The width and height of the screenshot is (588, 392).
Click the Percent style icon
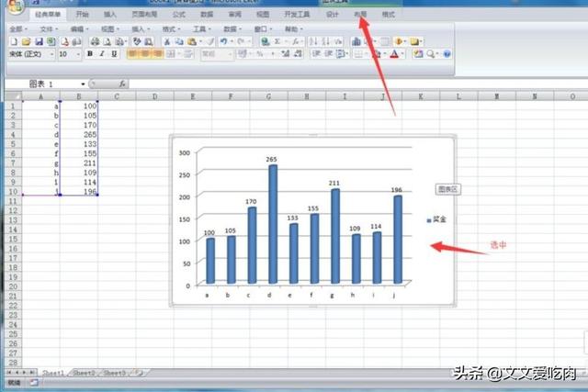coord(259,54)
